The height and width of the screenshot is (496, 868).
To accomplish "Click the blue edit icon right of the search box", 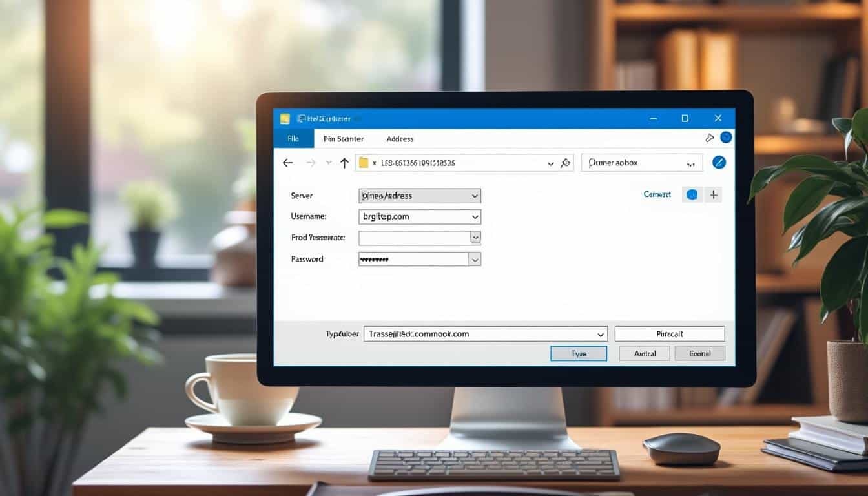I will pos(719,162).
